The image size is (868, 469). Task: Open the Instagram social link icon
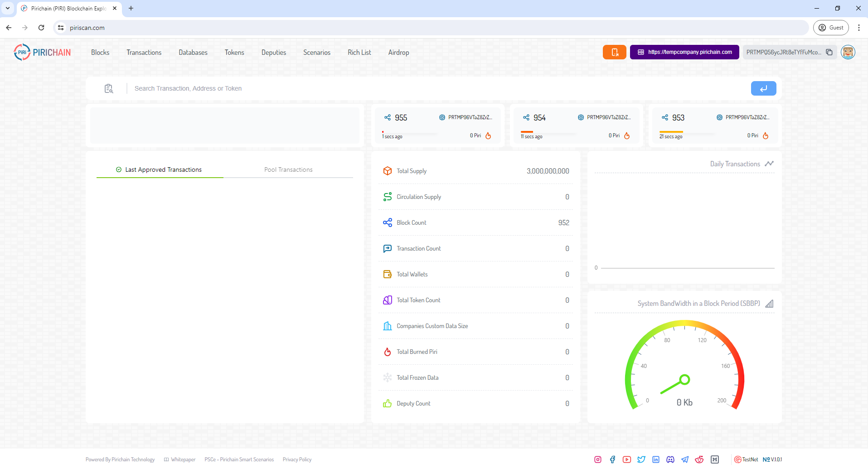pos(598,459)
